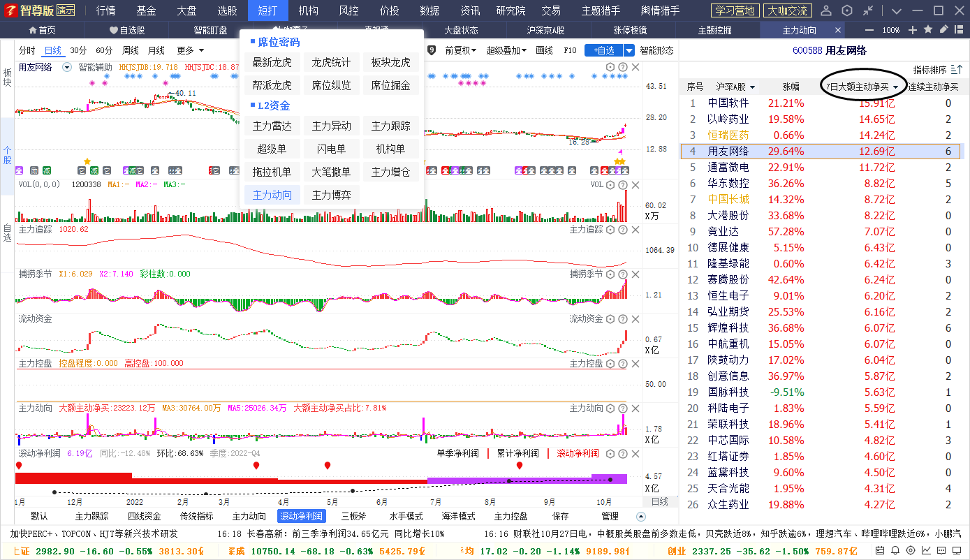Click the 大咖交流 button
Viewport: 970px width, 560px height.
(787, 10)
